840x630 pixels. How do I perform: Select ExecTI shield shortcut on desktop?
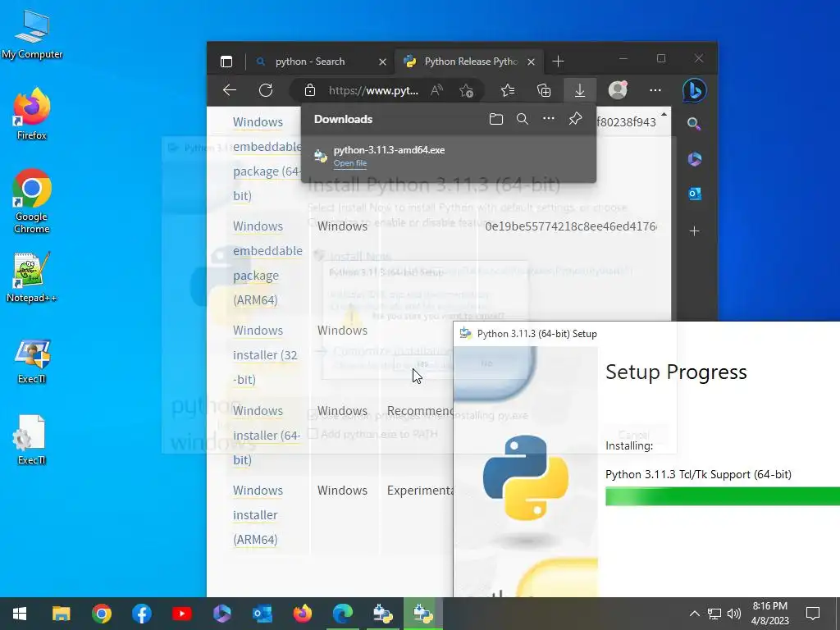point(32,361)
